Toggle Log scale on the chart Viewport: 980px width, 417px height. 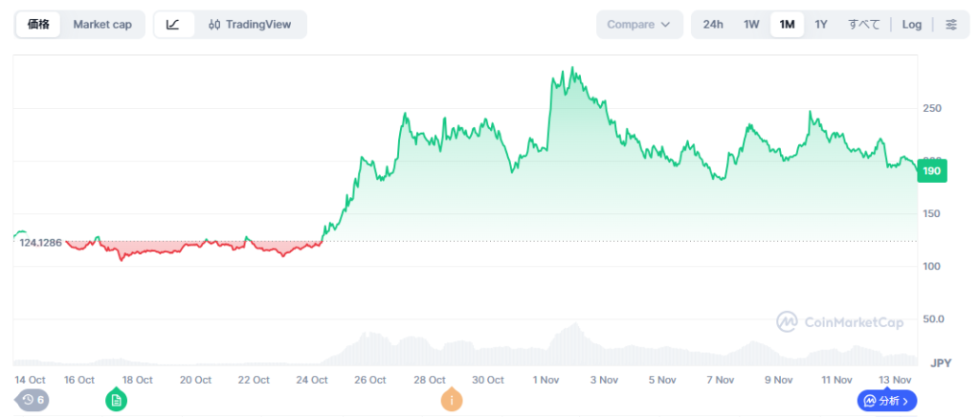coord(911,24)
